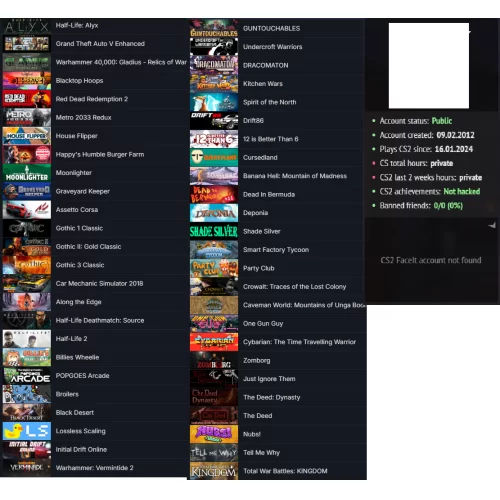The image size is (500, 500).
Task: Select the Lossless Scaling duck icon
Action: point(27,431)
